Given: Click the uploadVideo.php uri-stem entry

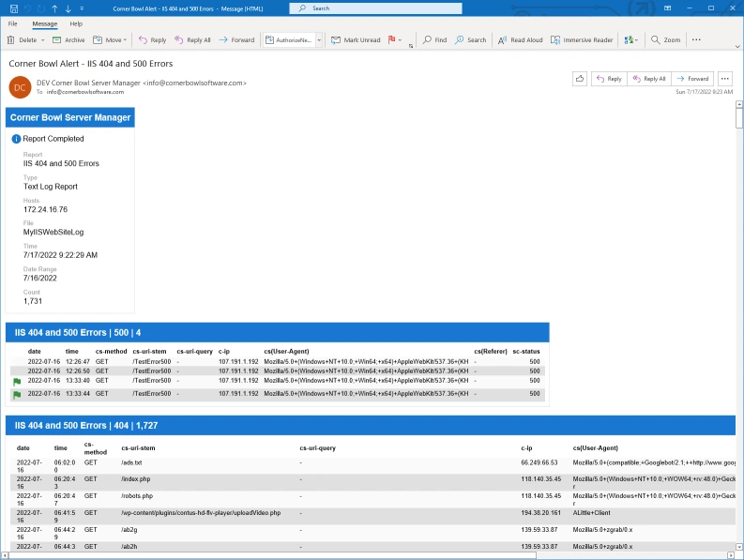Looking at the screenshot, I should pos(201,513).
